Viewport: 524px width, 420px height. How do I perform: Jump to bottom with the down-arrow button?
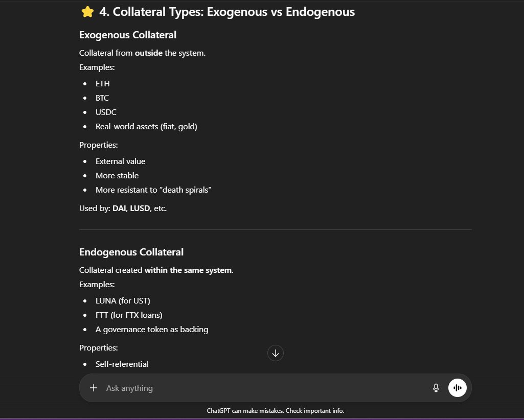pyautogui.click(x=276, y=353)
